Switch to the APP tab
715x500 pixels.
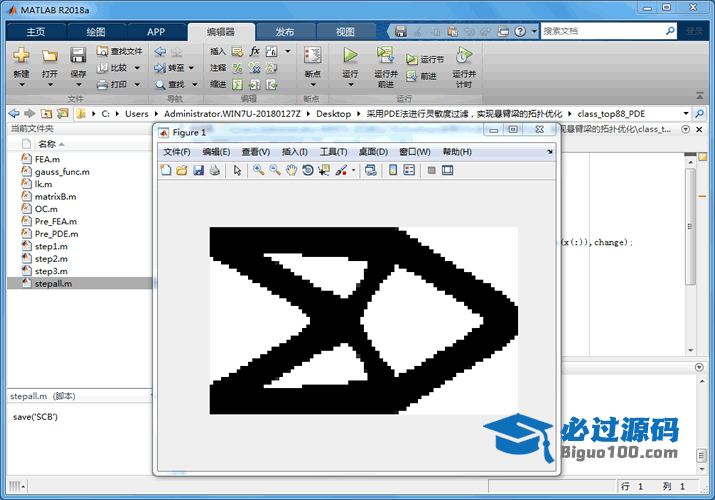pos(156,32)
